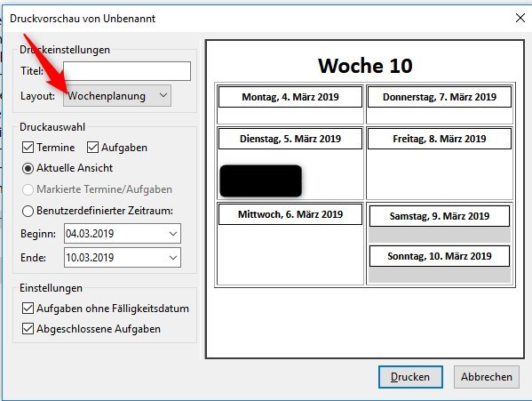Click the Ende date field 10.03.2019
532x401 pixels.
point(123,258)
